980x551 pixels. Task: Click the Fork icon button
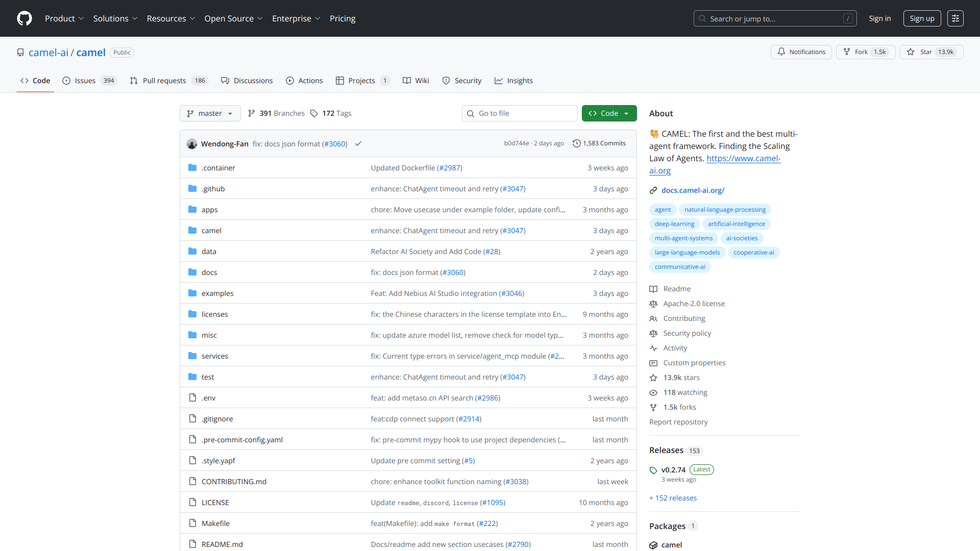[847, 52]
